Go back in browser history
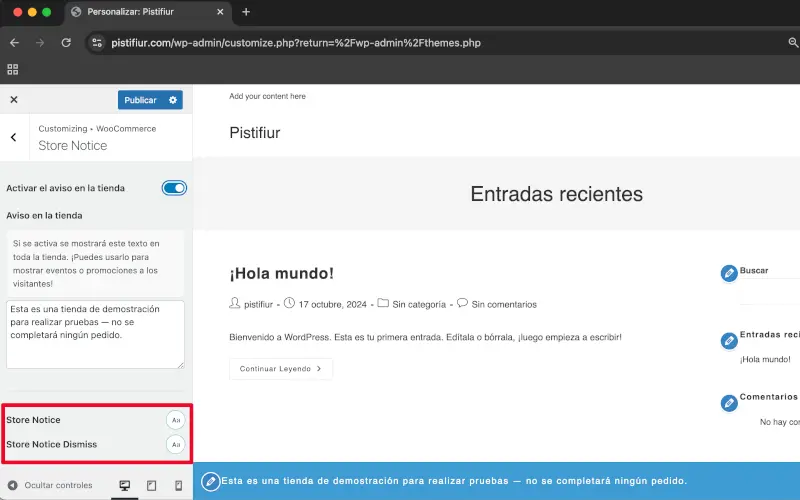 [14, 43]
